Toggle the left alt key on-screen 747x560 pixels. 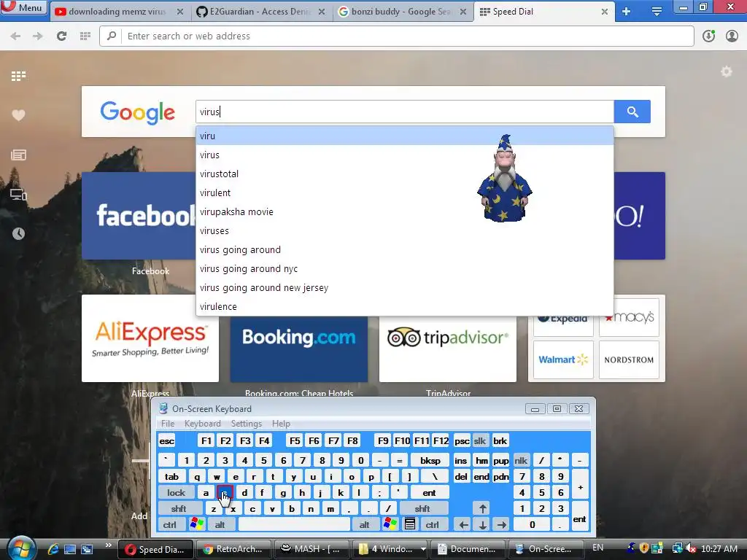[220, 525]
